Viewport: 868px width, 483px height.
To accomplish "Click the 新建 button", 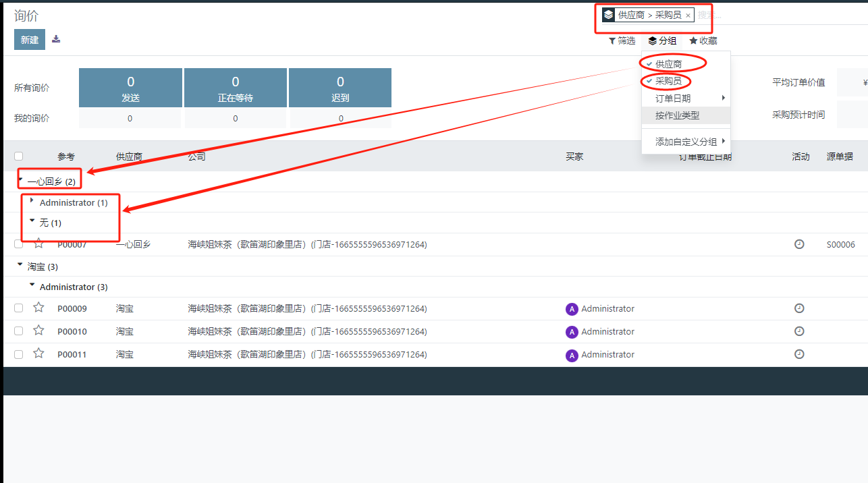I will coord(30,40).
